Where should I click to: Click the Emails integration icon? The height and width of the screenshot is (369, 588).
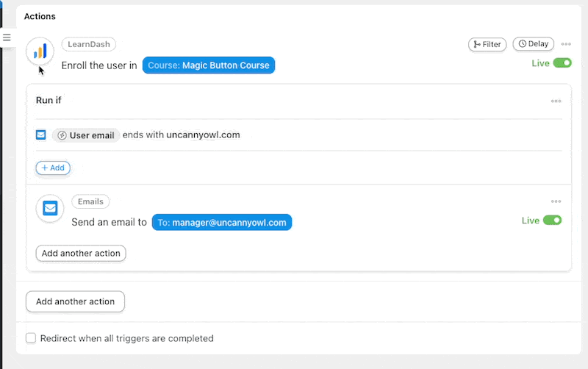click(50, 208)
